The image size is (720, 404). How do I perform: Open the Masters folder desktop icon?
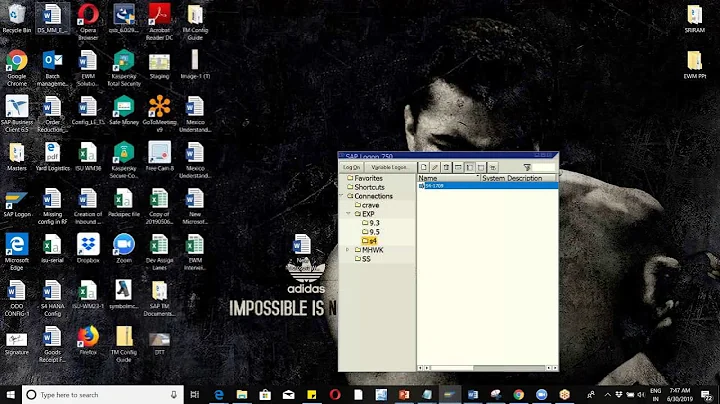17,157
